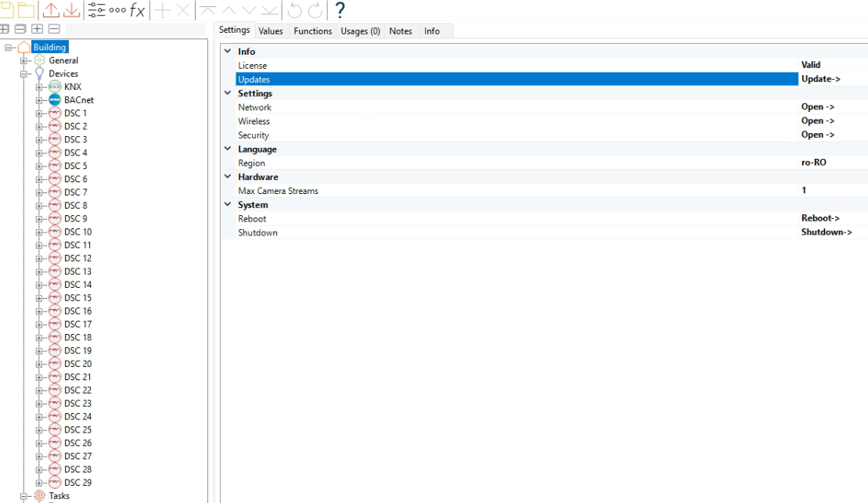Collapse the Language section chevron

[228, 149]
